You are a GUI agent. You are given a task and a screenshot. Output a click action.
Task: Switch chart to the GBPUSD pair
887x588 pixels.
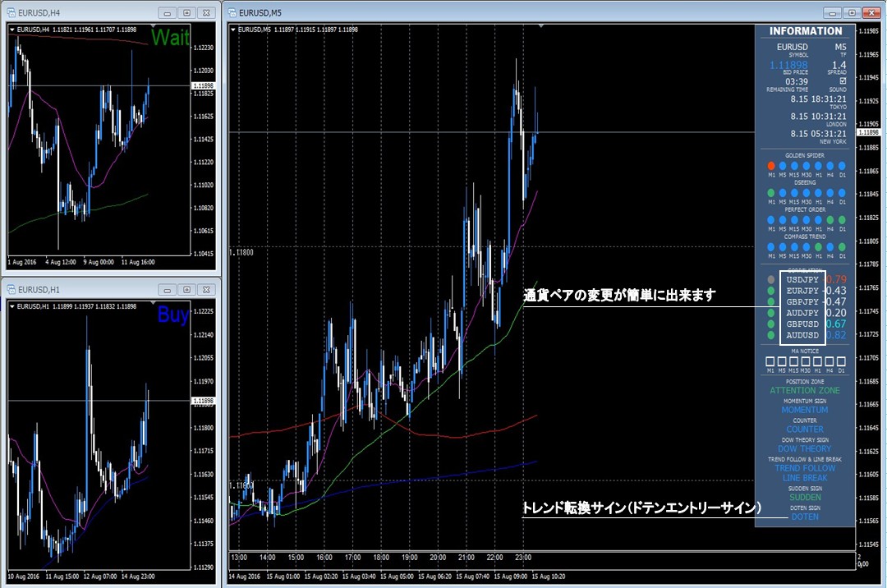click(802, 324)
